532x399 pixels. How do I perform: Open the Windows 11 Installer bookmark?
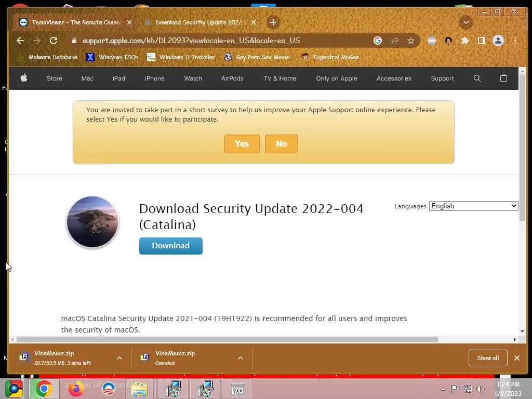pyautogui.click(x=181, y=57)
